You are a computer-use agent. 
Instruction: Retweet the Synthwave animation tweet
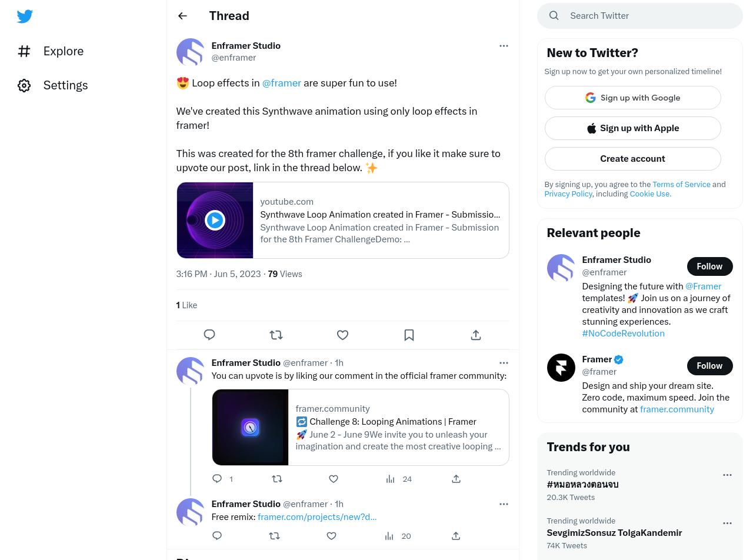(276, 335)
